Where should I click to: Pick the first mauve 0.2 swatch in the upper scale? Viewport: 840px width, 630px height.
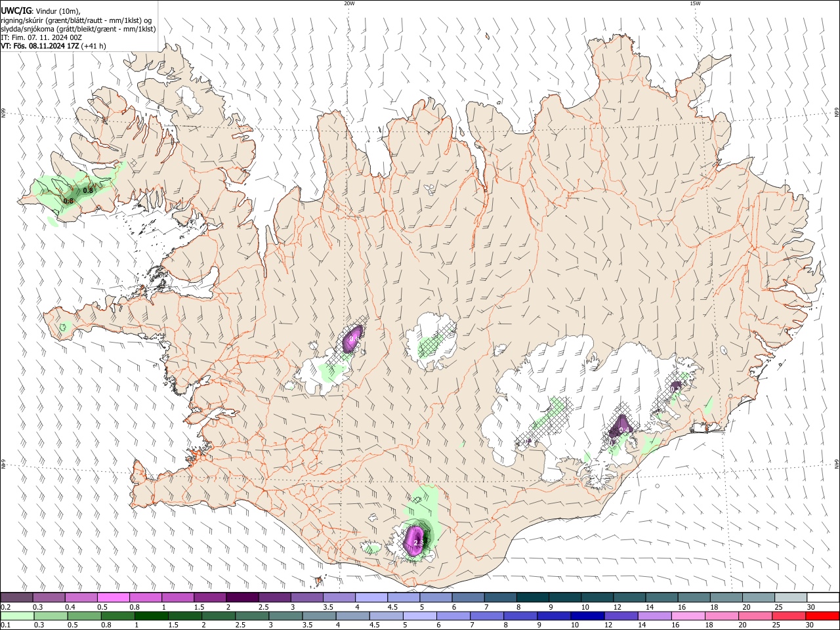[x=17, y=597]
